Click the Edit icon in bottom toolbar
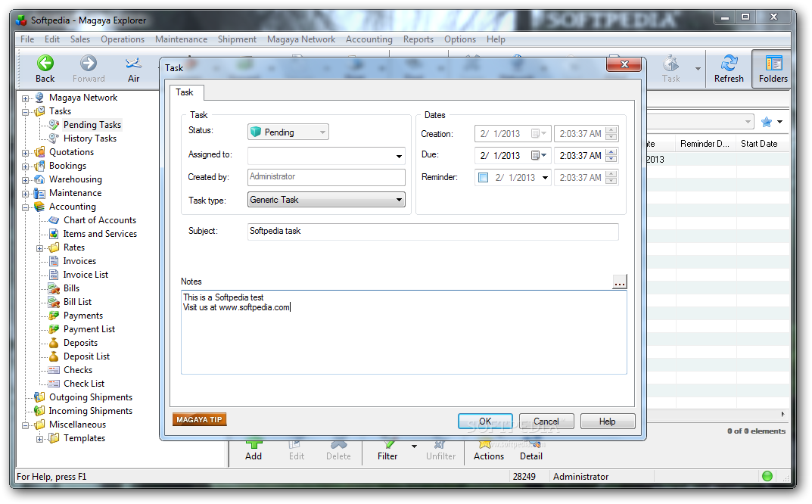Screen dimensions: 812x504 click(296, 450)
